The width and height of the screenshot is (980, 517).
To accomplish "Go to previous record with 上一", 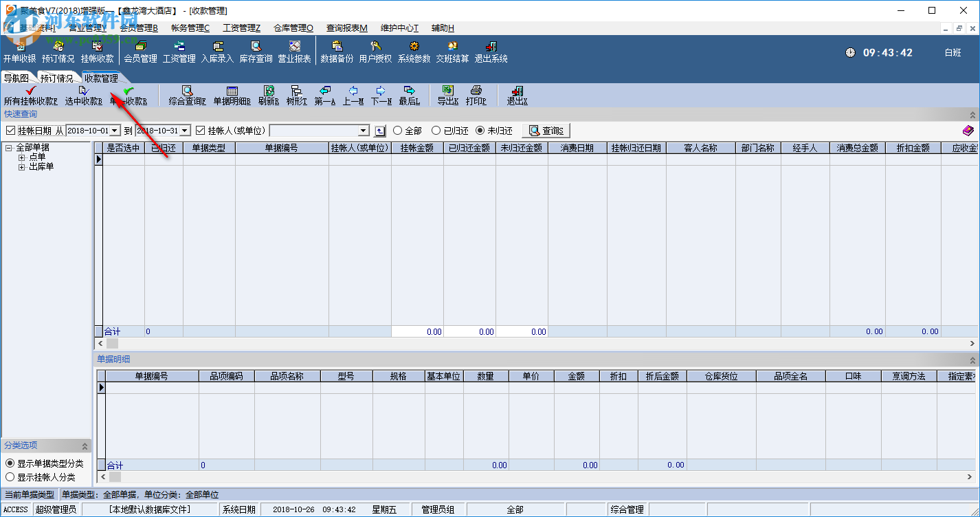I will pyautogui.click(x=353, y=96).
